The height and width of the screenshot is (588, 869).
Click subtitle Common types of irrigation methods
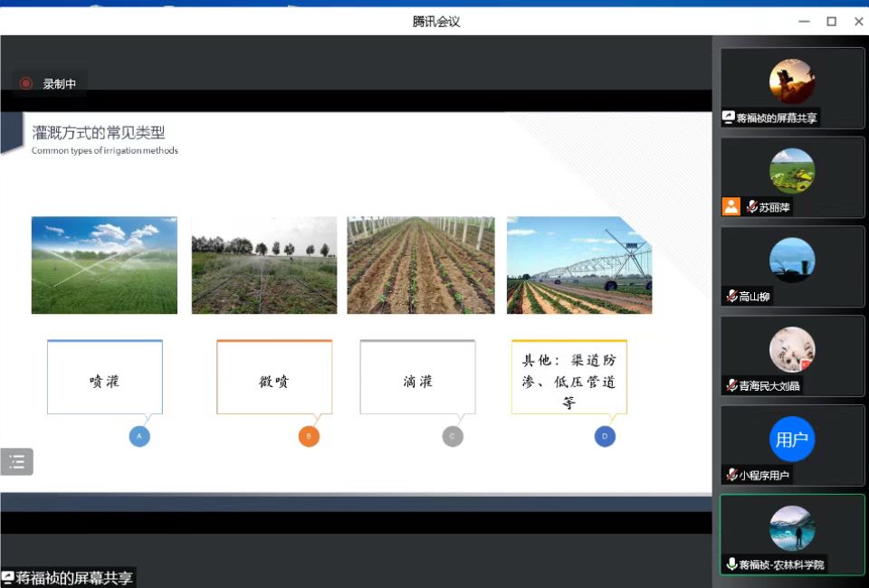click(x=105, y=150)
